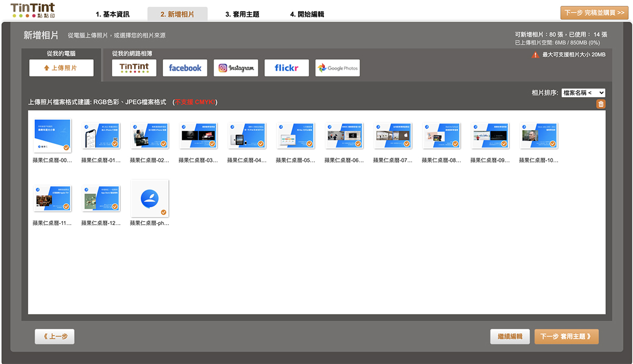Select thumbnail 蘋果仁桌曆-06
Viewport: 633px width, 364px height.
(343, 135)
